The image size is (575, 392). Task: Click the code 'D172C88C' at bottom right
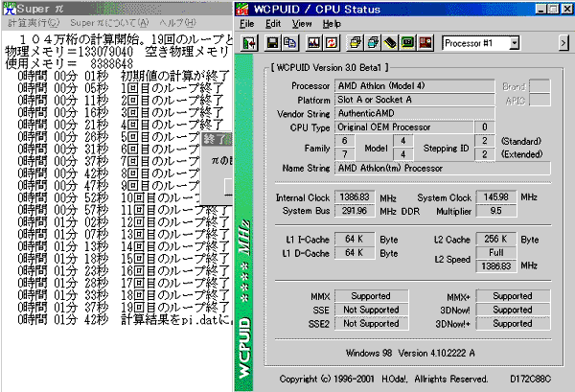[530, 379]
